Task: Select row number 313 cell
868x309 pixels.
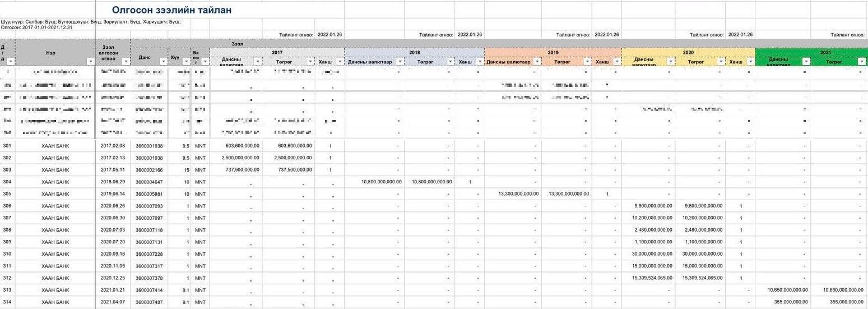Action: [7, 290]
